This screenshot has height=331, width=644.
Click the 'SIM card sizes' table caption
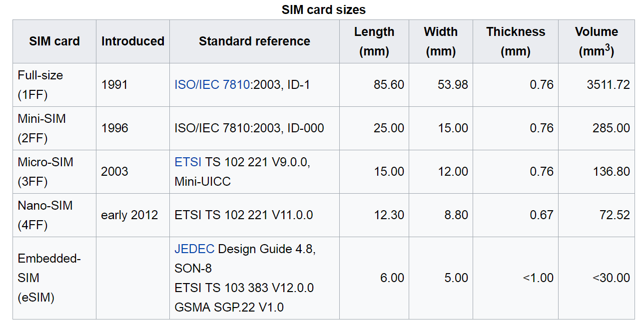tap(323, 9)
